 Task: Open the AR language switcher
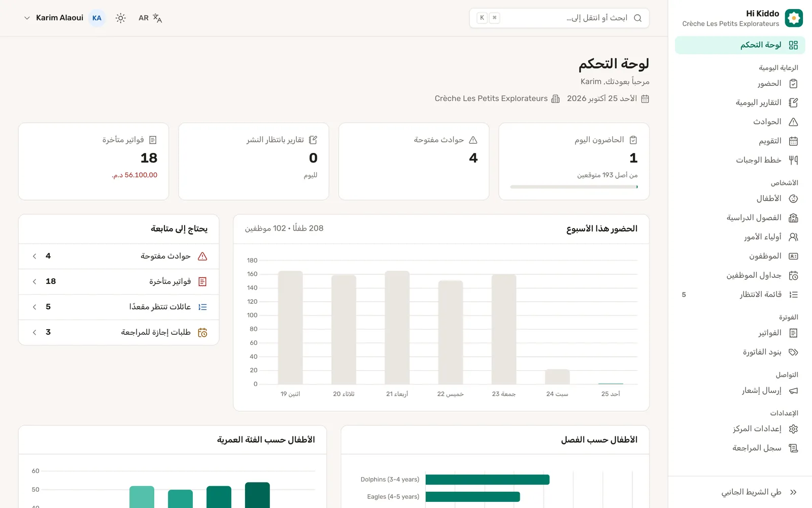[150, 18]
